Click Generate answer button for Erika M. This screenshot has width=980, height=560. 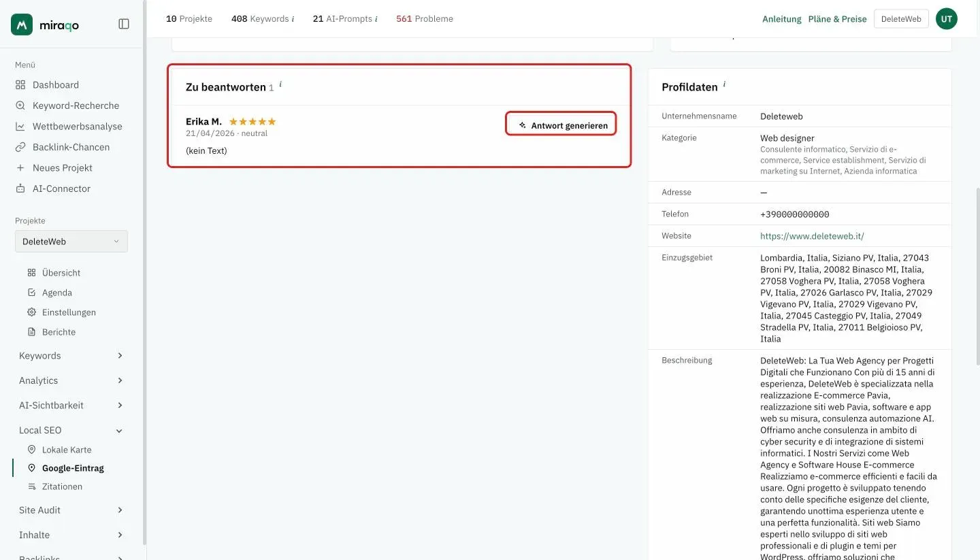pos(561,125)
